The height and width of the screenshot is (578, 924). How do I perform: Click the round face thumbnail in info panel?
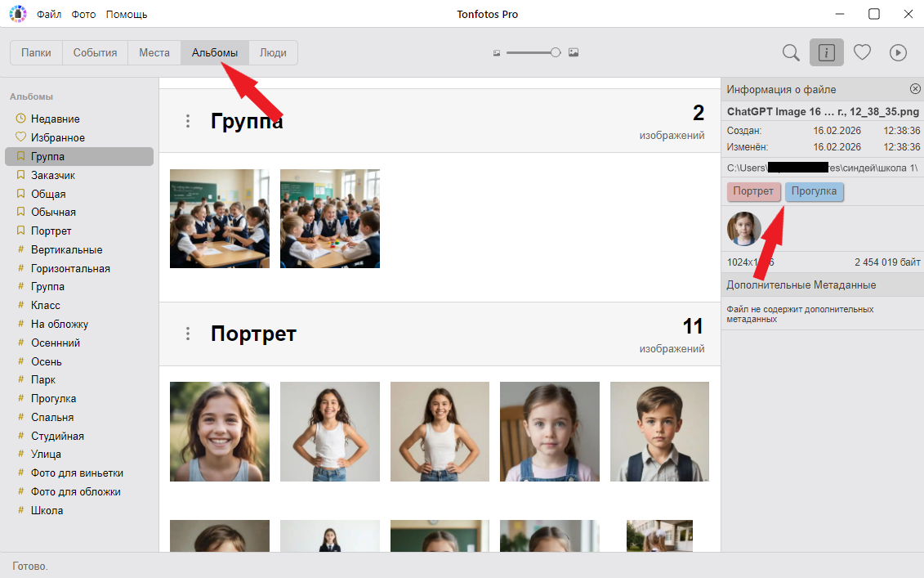coord(744,229)
